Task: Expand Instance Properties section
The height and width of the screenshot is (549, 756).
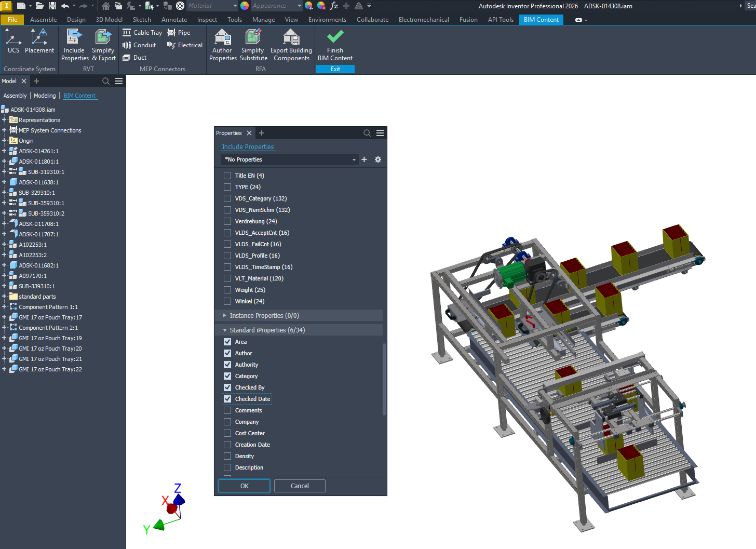Action: [x=224, y=315]
